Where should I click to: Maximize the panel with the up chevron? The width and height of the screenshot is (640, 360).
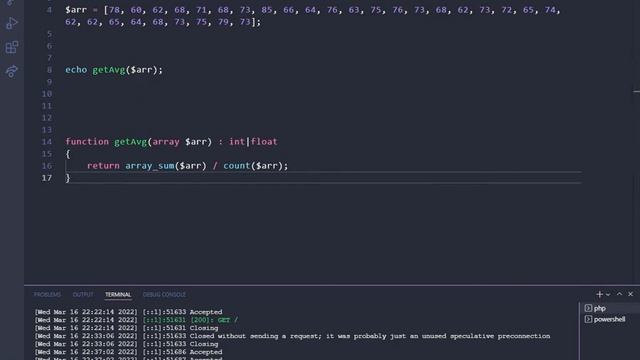tap(620, 294)
